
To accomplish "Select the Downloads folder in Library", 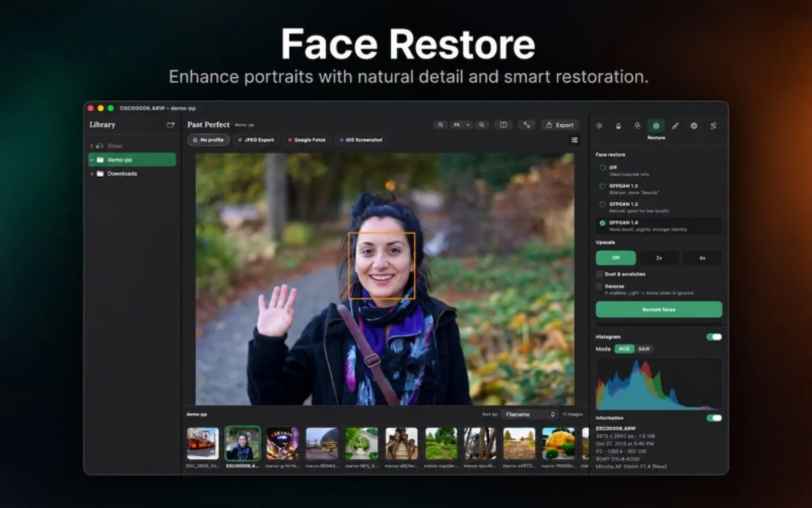I will coord(132,174).
